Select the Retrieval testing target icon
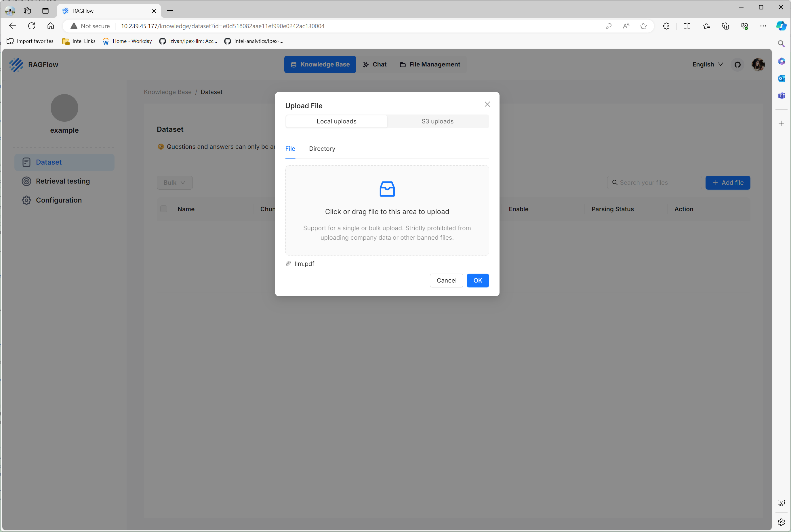The image size is (791, 532). (26, 181)
